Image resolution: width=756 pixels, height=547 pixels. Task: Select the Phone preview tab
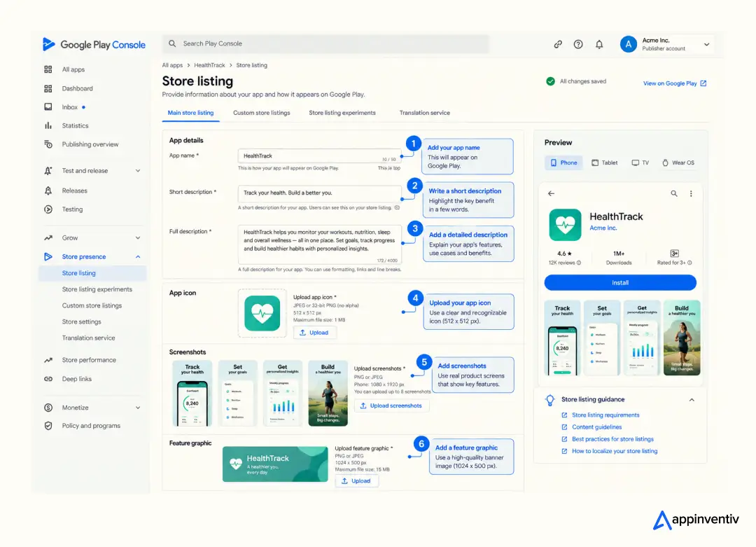[563, 162]
